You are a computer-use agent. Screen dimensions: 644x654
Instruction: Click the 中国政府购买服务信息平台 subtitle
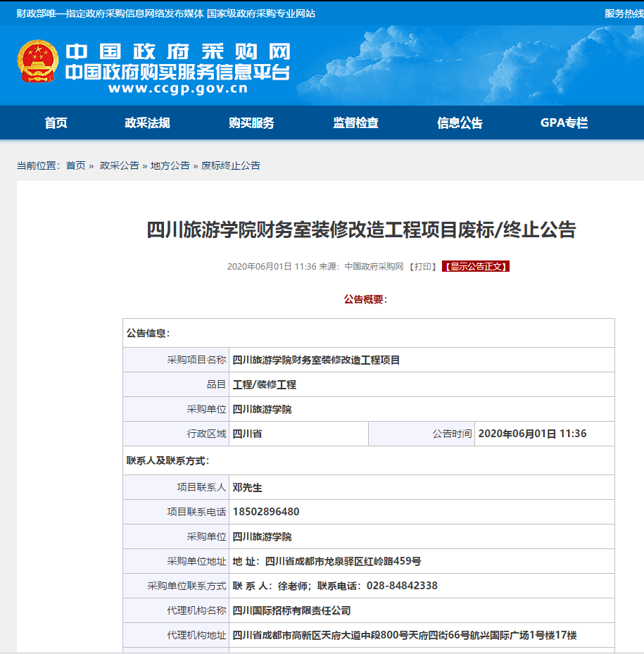tap(177, 72)
